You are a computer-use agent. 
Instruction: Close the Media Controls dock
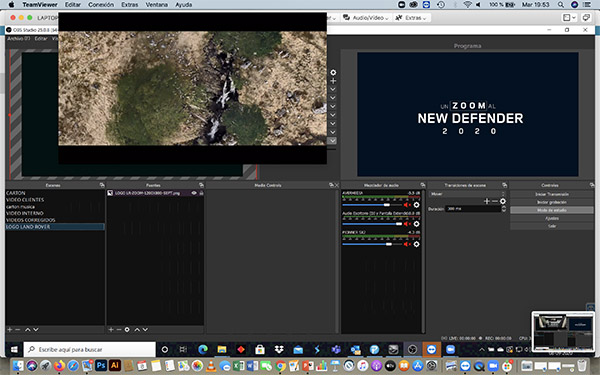[337, 185]
